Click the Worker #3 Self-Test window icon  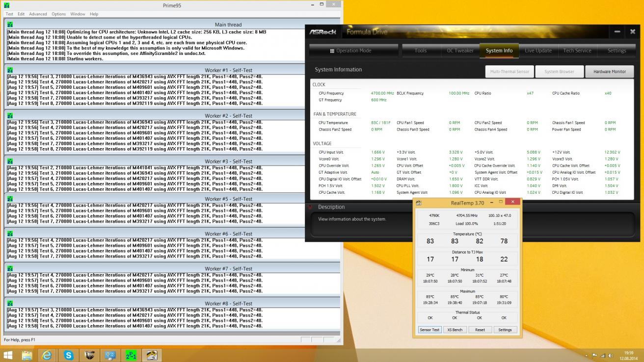[x=10, y=161]
